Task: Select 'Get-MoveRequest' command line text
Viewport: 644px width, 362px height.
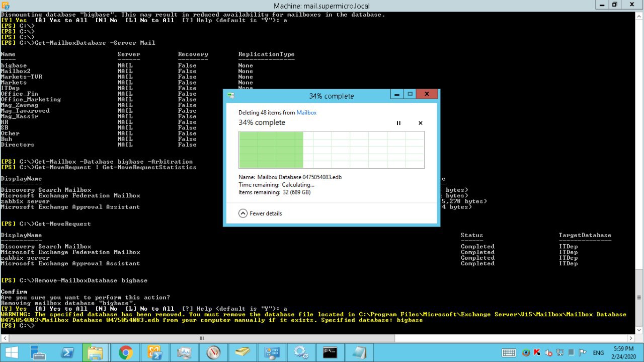Action: (63, 224)
